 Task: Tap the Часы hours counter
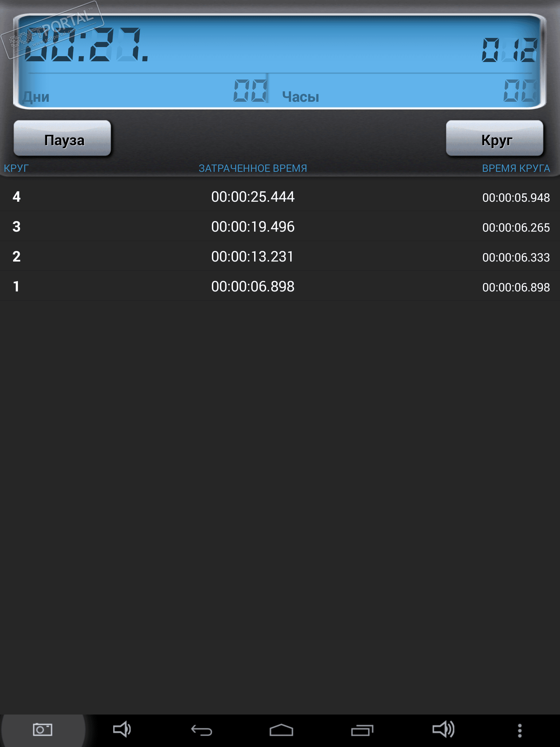[x=520, y=90]
